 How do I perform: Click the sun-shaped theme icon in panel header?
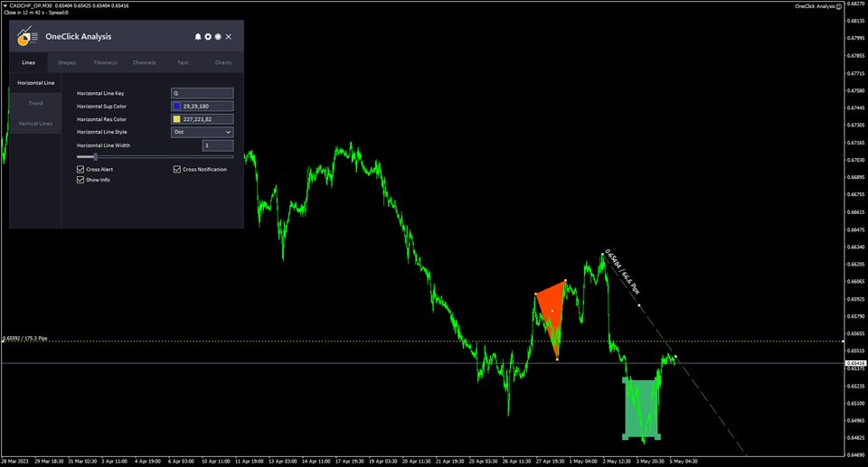218,36
